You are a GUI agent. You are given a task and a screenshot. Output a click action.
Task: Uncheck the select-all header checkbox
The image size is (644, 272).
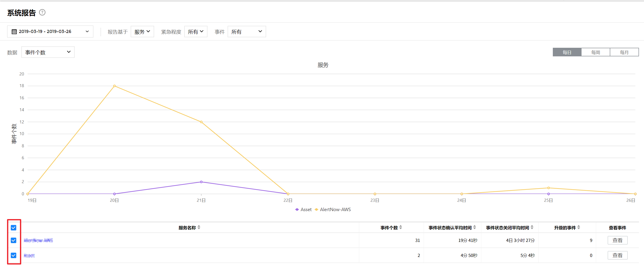click(13, 228)
